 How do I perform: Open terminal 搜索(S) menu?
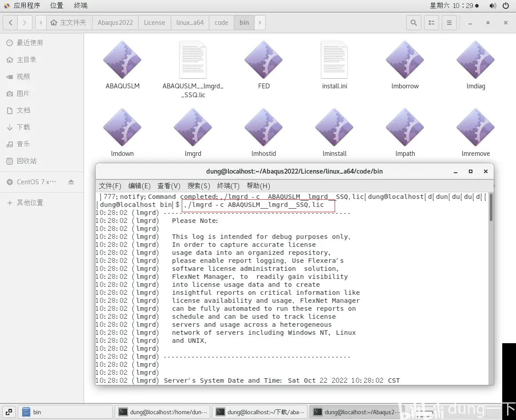click(198, 186)
